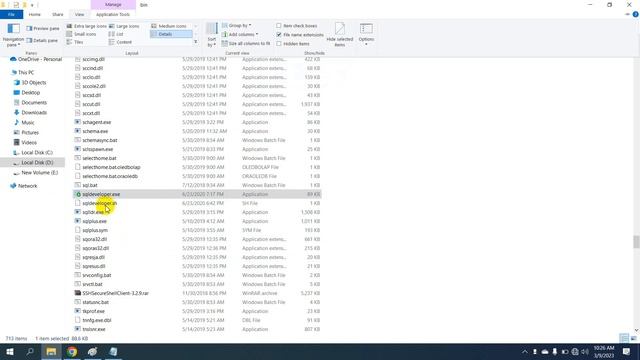Open the Group by dropdown
This screenshot has height=360, width=640.
(237, 25)
